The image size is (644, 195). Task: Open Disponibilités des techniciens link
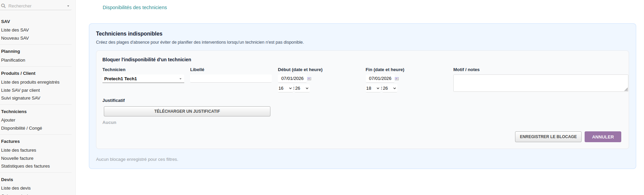135,7
